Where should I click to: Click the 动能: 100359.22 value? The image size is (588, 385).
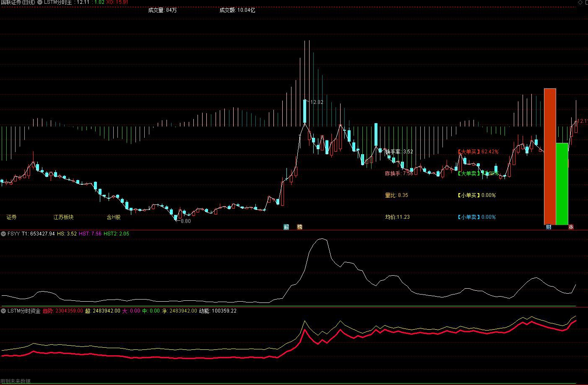(218, 311)
